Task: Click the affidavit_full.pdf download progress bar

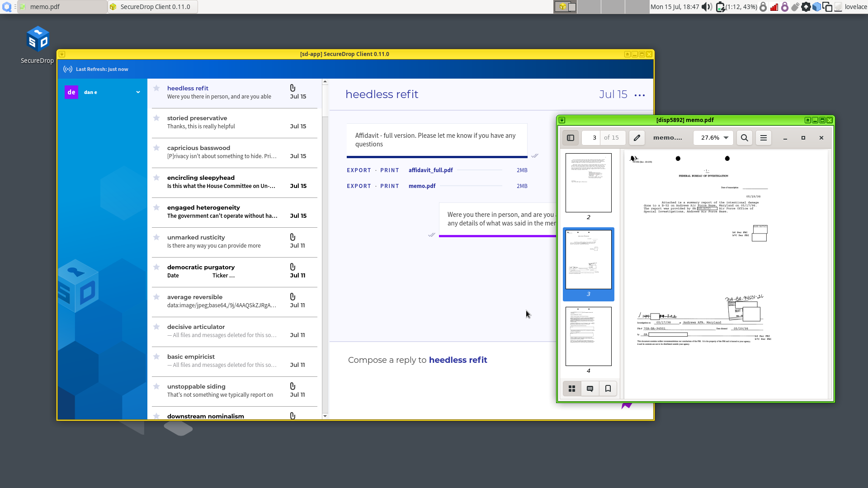Action: 479,170
